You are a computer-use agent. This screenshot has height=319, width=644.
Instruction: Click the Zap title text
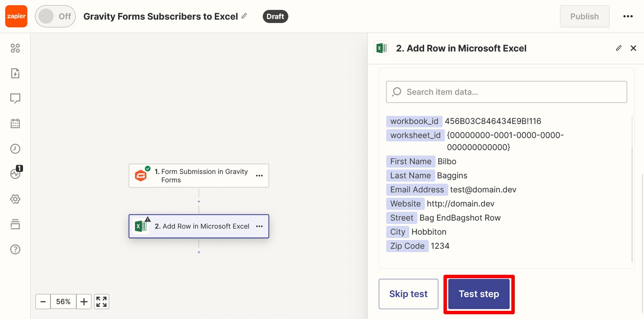tap(161, 16)
